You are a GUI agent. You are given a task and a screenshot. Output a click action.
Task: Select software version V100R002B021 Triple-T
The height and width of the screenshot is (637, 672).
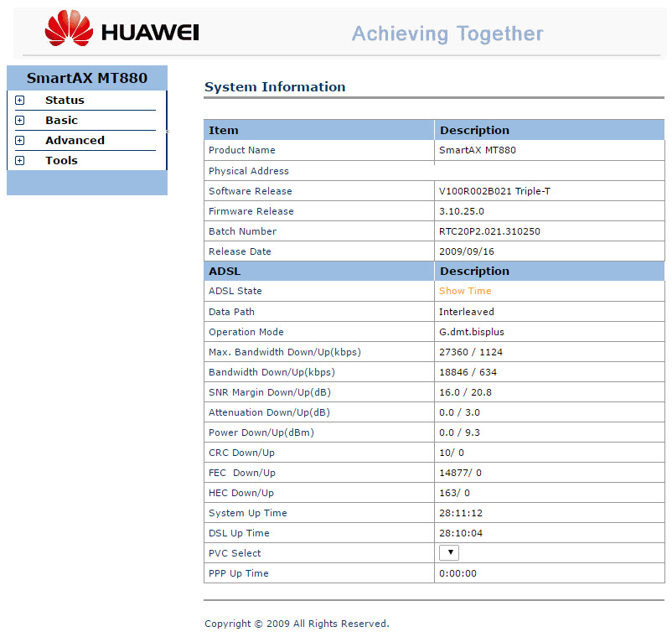[x=494, y=191]
